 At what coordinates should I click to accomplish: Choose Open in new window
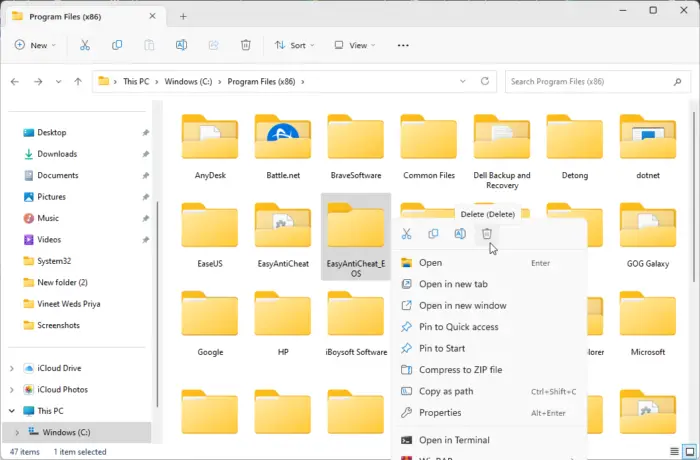click(489, 305)
